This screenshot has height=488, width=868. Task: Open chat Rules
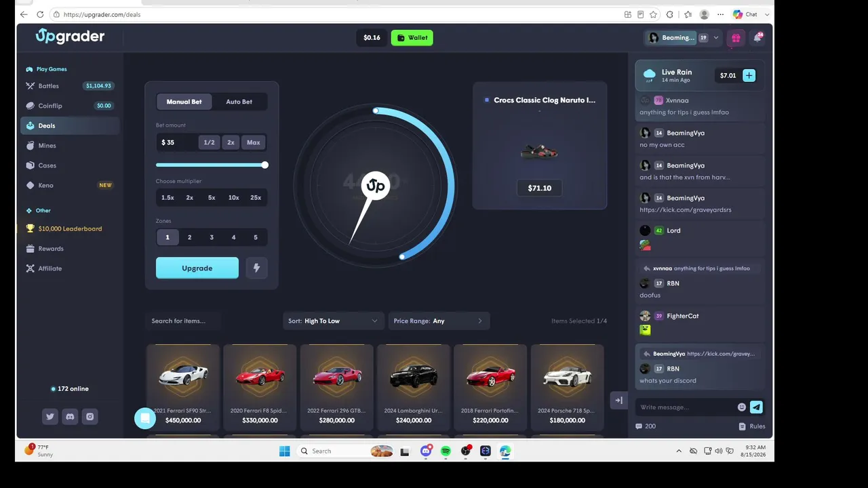[x=752, y=426]
